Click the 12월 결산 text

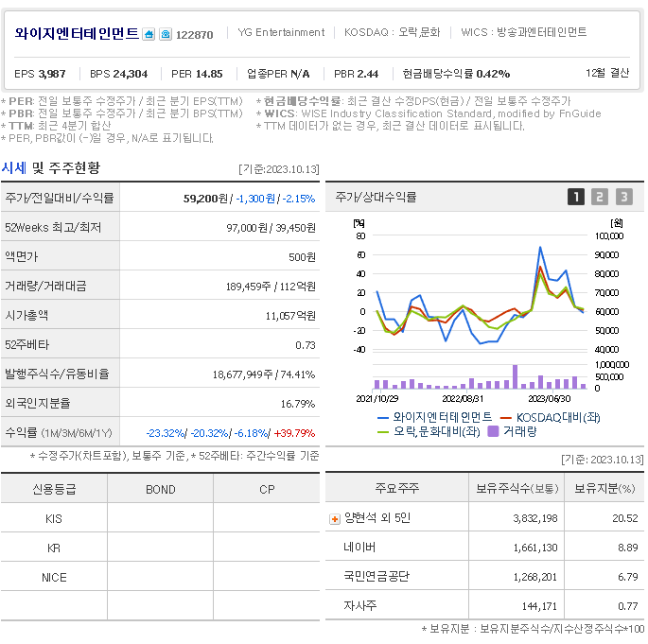coord(607,73)
